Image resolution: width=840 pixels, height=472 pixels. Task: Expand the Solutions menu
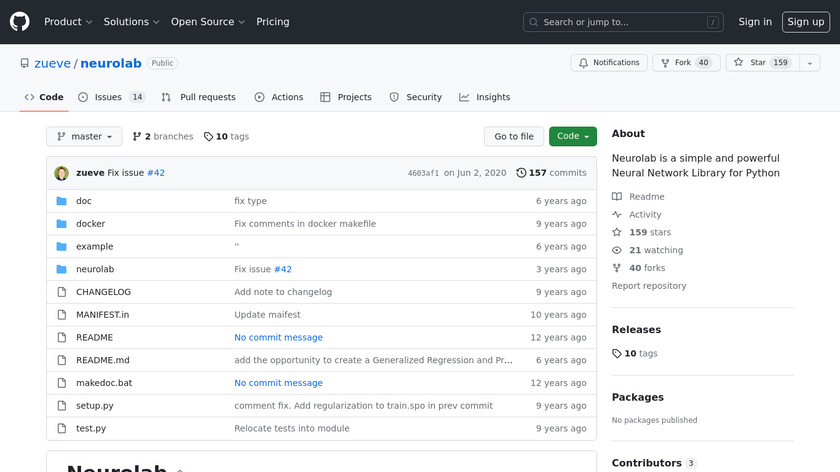[131, 22]
